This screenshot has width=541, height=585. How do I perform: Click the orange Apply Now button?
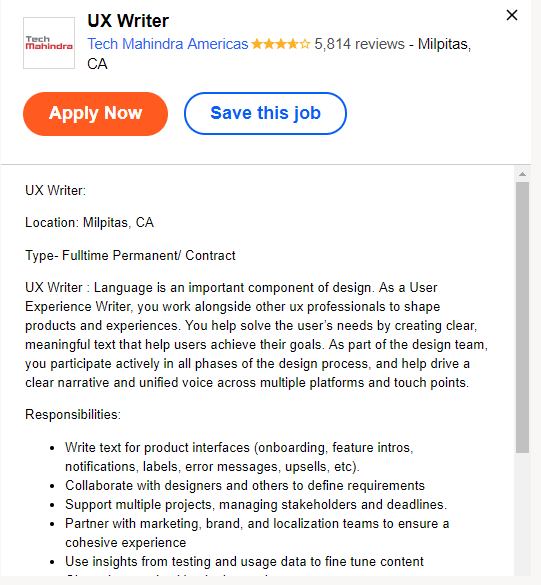point(96,113)
